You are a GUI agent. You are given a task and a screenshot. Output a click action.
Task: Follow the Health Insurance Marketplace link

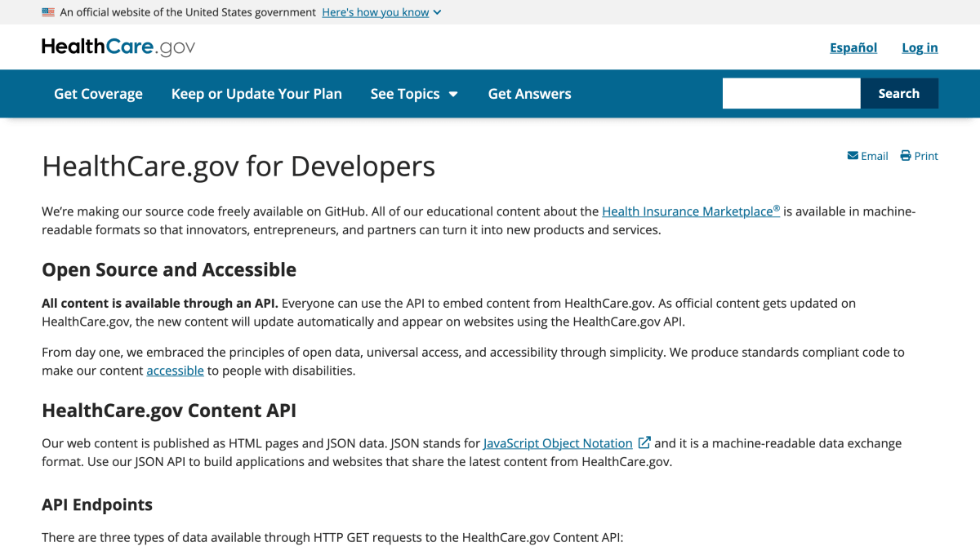(691, 211)
